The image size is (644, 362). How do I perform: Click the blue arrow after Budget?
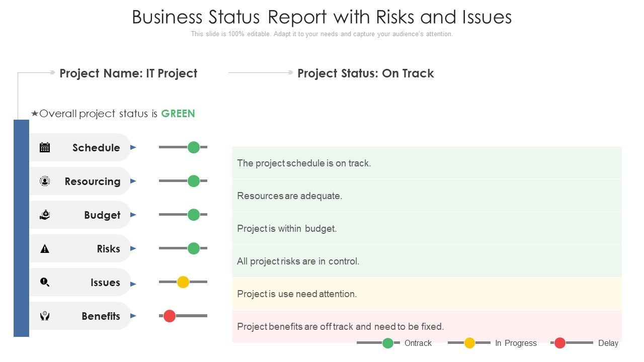[x=133, y=215]
